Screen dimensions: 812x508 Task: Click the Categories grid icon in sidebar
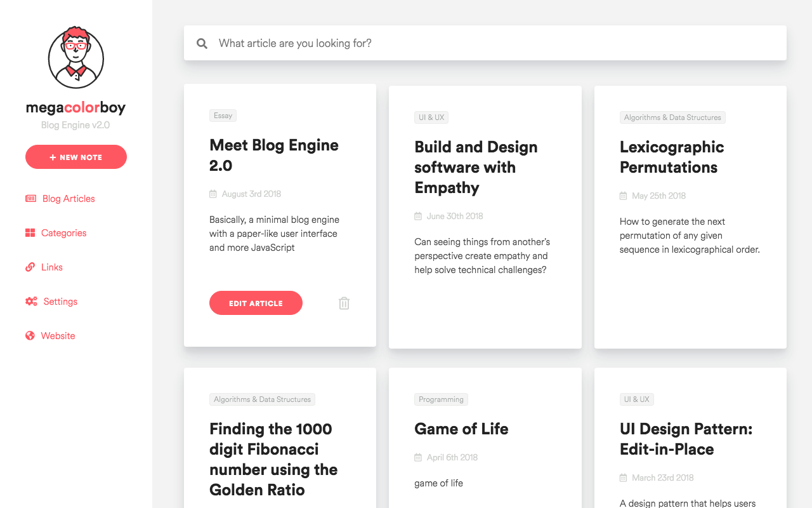tap(30, 233)
